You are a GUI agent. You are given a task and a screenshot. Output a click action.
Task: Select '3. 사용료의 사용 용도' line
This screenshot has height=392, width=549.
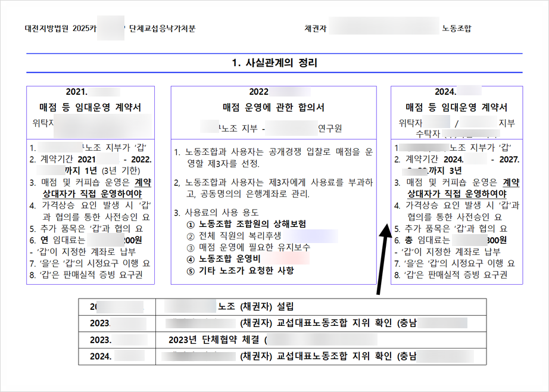point(216,213)
